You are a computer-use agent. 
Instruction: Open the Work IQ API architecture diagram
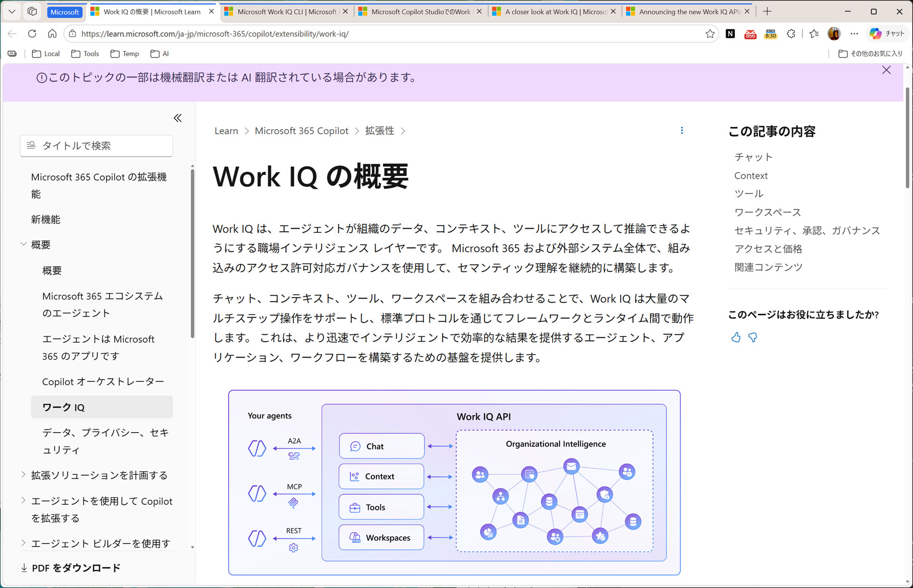point(454,482)
